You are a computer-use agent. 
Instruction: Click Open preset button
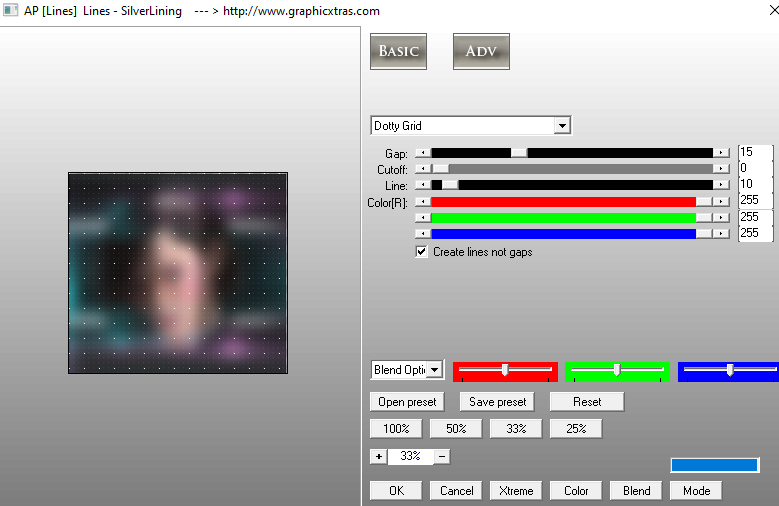407,402
